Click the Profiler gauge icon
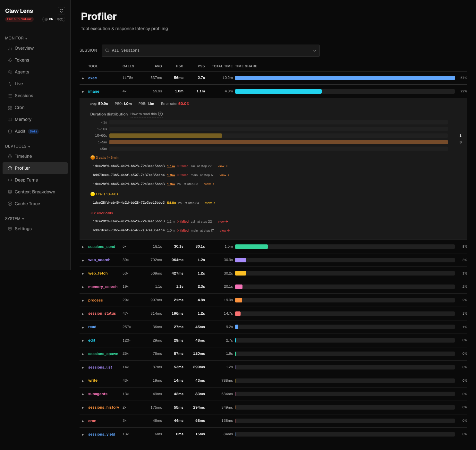 (x=10, y=168)
